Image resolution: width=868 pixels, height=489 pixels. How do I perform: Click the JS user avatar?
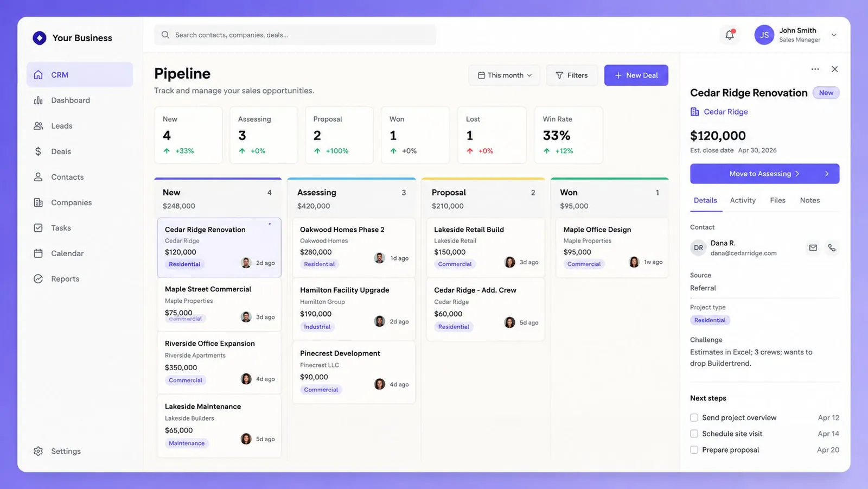764,35
